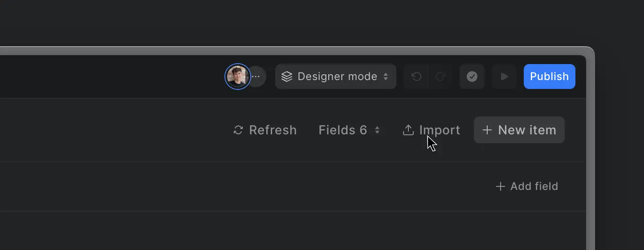Viewport: 644px width, 250px height.
Task: Click the checkmark status icon
Action: (472, 77)
